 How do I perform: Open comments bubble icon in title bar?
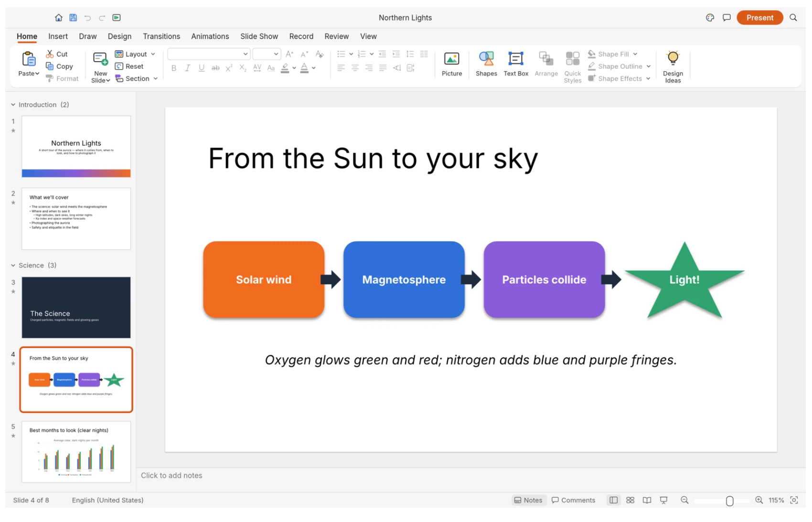point(727,18)
